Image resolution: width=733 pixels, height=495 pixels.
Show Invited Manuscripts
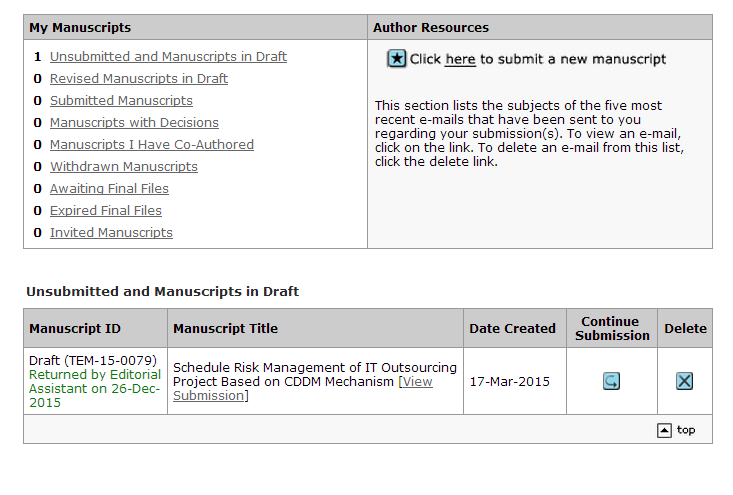coord(111,233)
